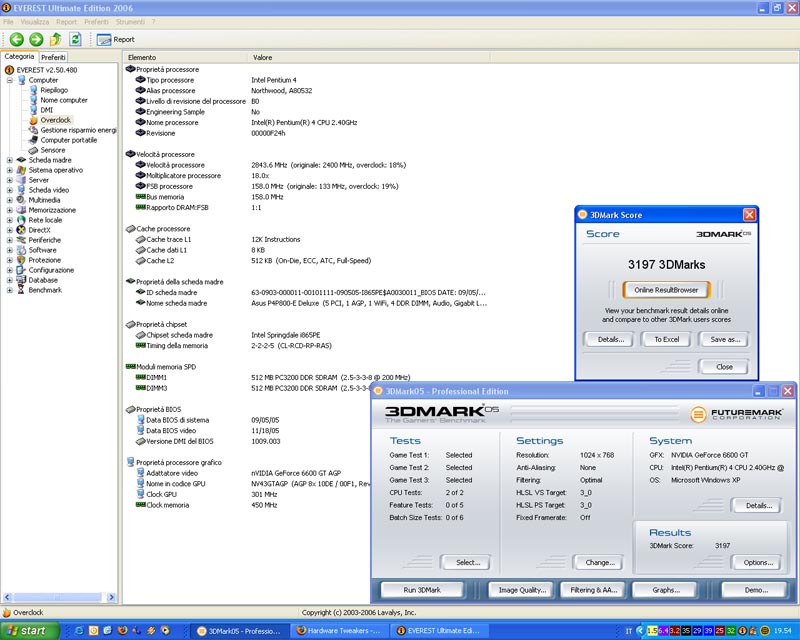Open the DMI page
Screen dimensions: 800x640
[x=46, y=110]
